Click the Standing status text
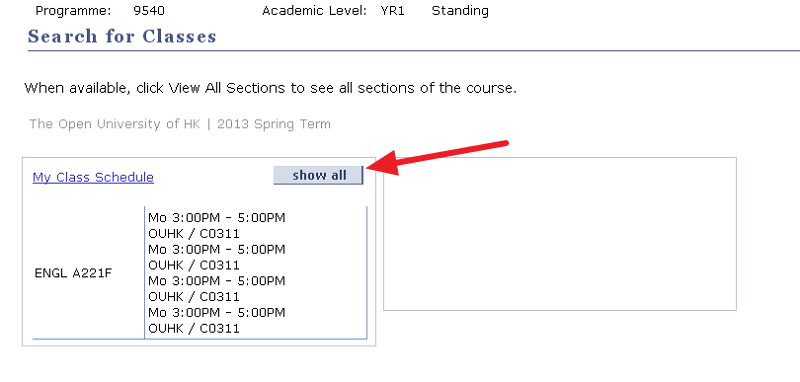800x382 pixels. [x=460, y=11]
